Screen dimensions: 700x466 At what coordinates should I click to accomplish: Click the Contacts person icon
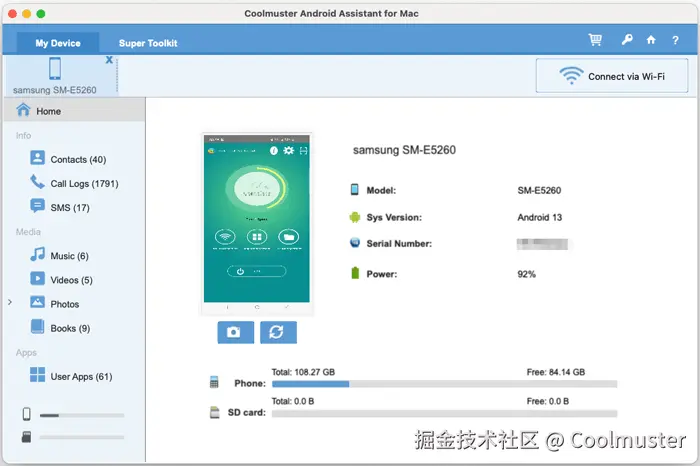coord(38,158)
